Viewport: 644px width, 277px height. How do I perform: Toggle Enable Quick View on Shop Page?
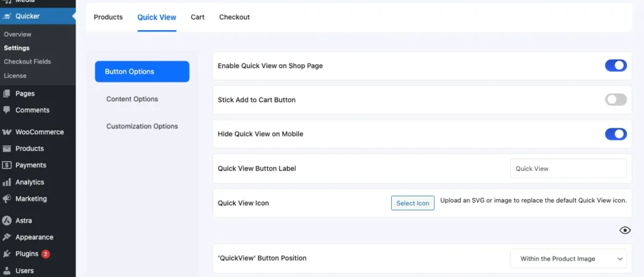pos(616,65)
